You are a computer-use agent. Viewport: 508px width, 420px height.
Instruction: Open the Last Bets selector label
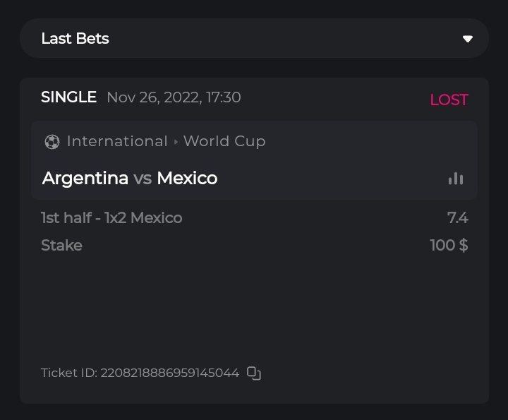click(75, 39)
